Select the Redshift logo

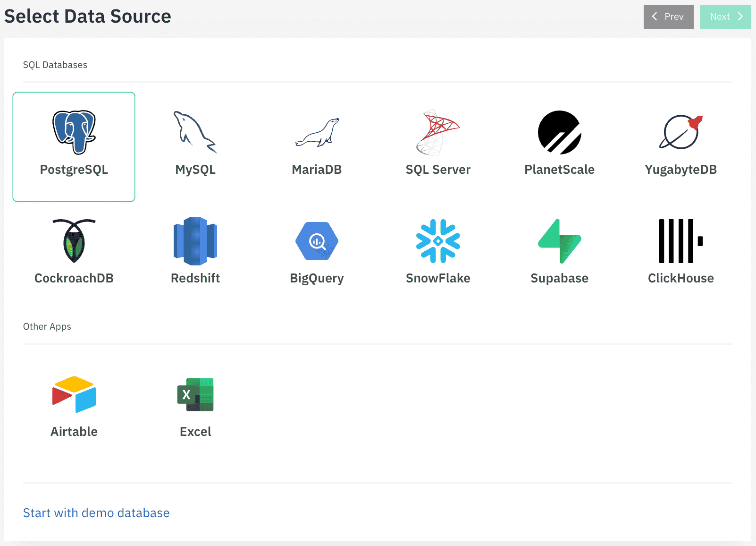(x=195, y=241)
